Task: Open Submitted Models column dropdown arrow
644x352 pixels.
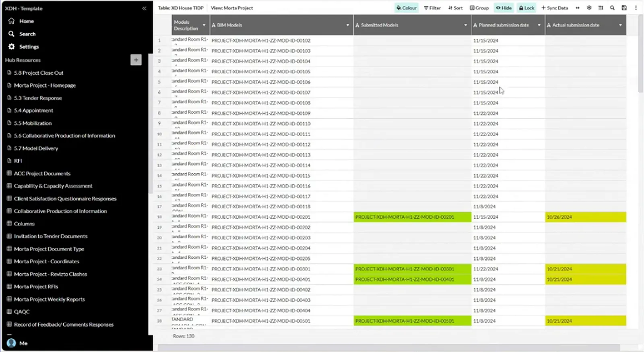Action: (466, 25)
